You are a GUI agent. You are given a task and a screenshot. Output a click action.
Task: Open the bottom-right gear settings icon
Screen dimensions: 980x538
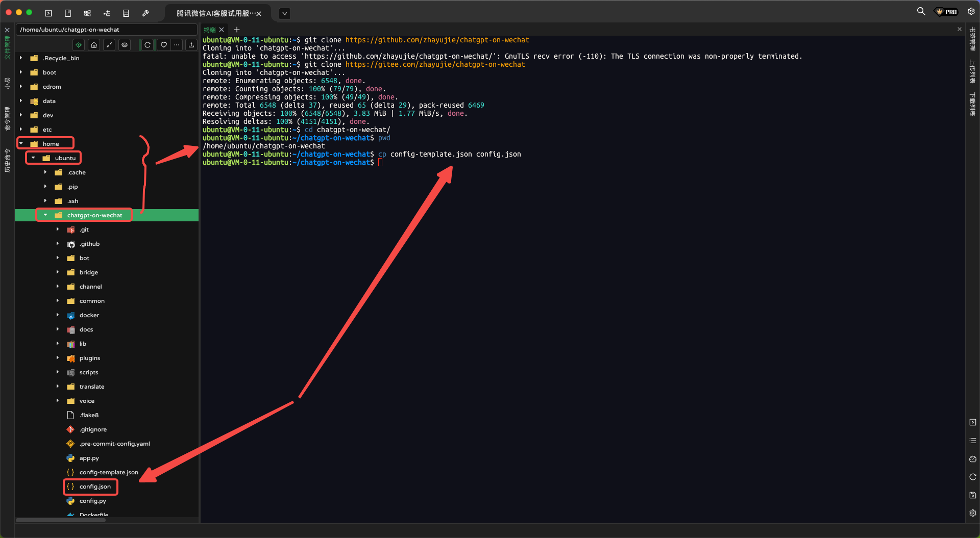[973, 513]
